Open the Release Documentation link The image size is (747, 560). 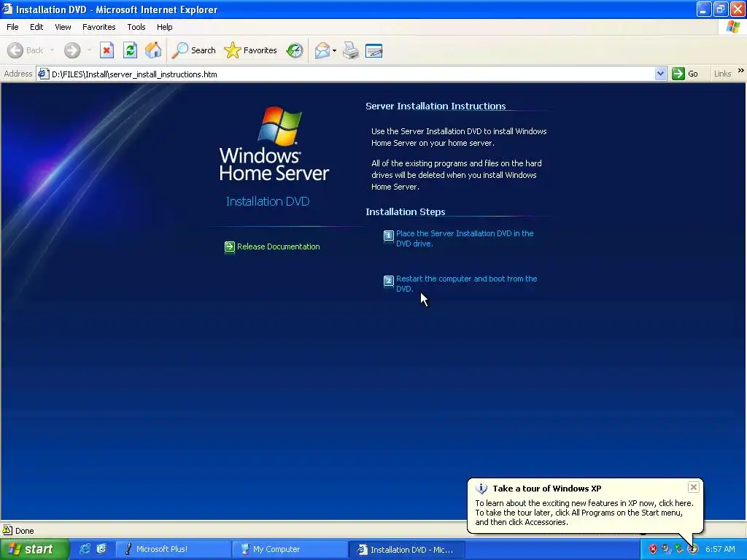278,246
